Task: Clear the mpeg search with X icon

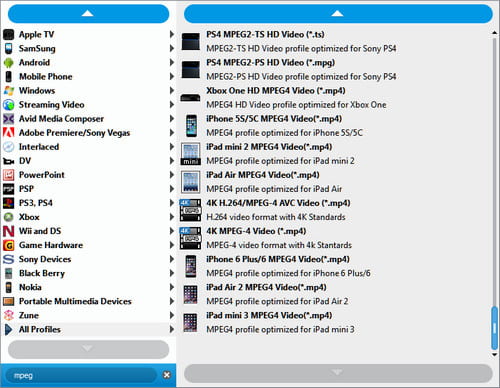Action: [167, 375]
